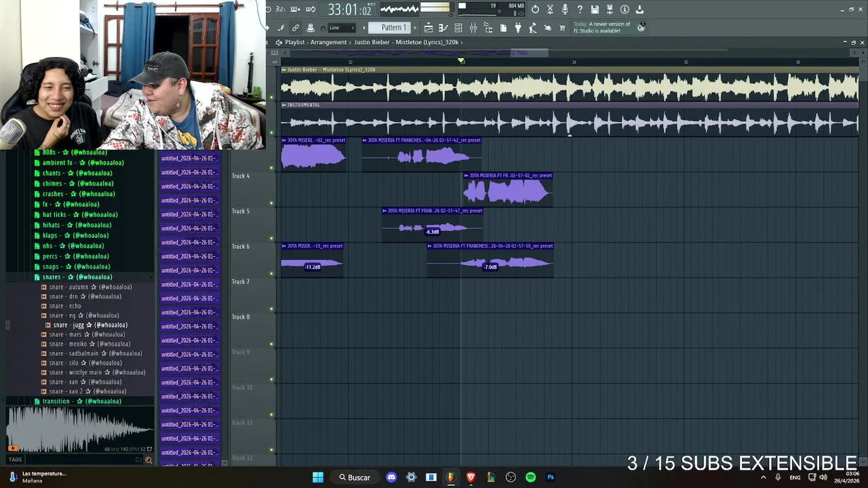This screenshot has height=488, width=868.
Task: Open audio editor scissors icon
Action: (x=550, y=9)
